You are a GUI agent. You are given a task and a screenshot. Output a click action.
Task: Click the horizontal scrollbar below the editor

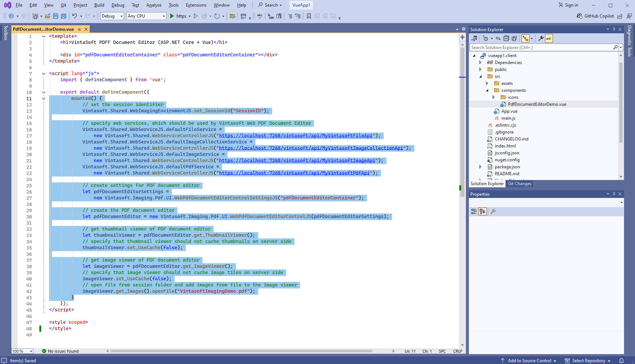[x=242, y=351]
